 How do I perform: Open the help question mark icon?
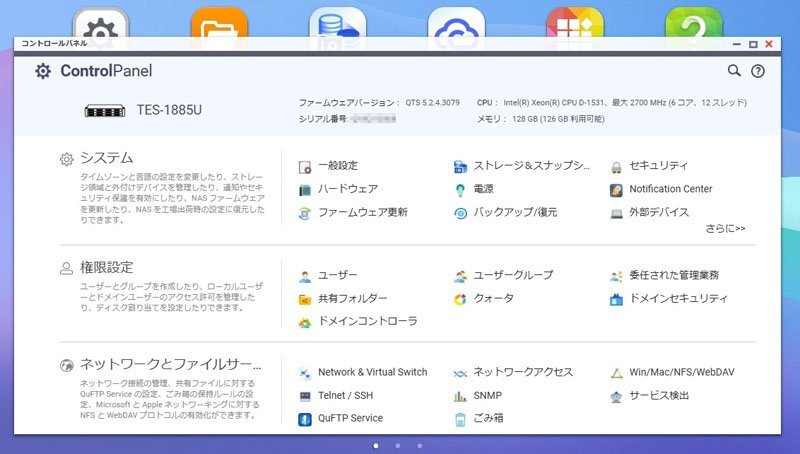[x=758, y=71]
